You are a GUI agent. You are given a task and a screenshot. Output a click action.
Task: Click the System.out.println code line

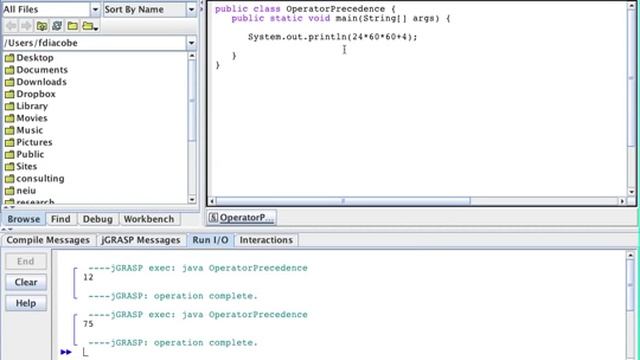[x=333, y=37]
